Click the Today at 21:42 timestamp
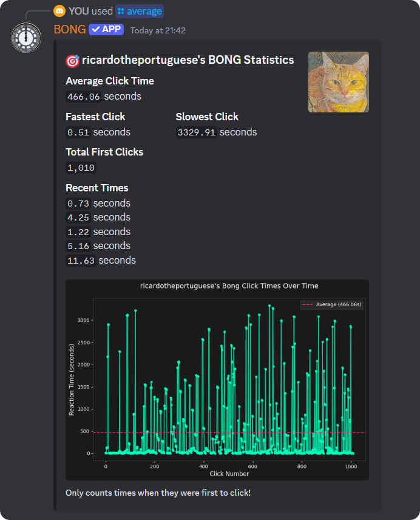This screenshot has height=520, width=420. pyautogui.click(x=158, y=30)
